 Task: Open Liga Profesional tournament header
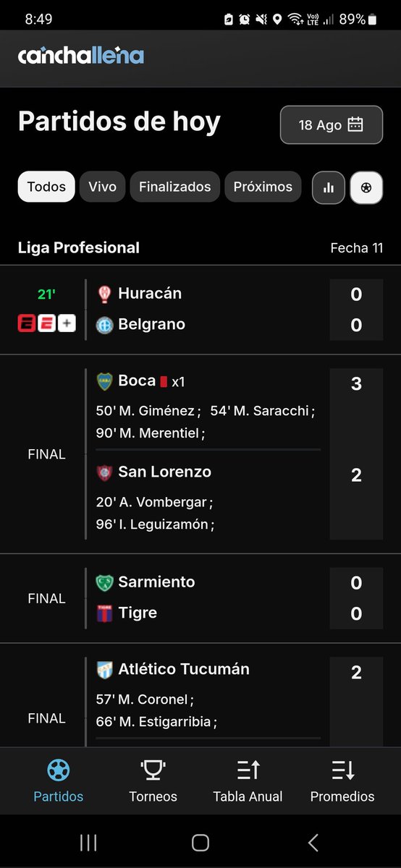point(79,247)
